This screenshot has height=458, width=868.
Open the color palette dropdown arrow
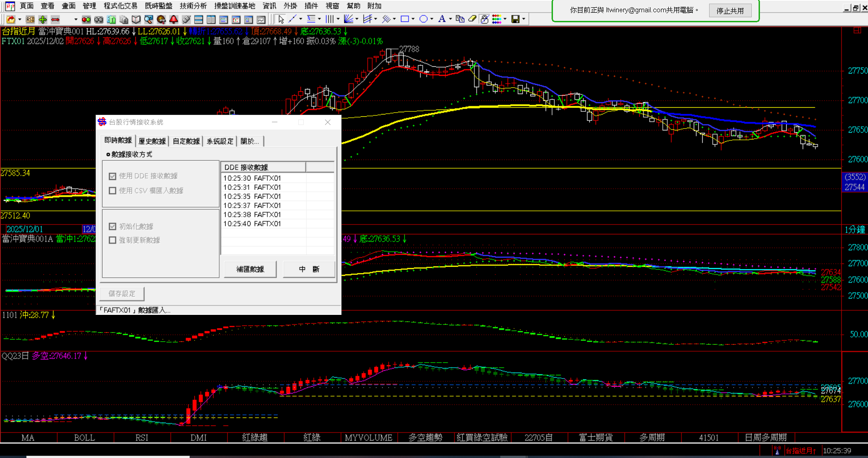click(505, 19)
